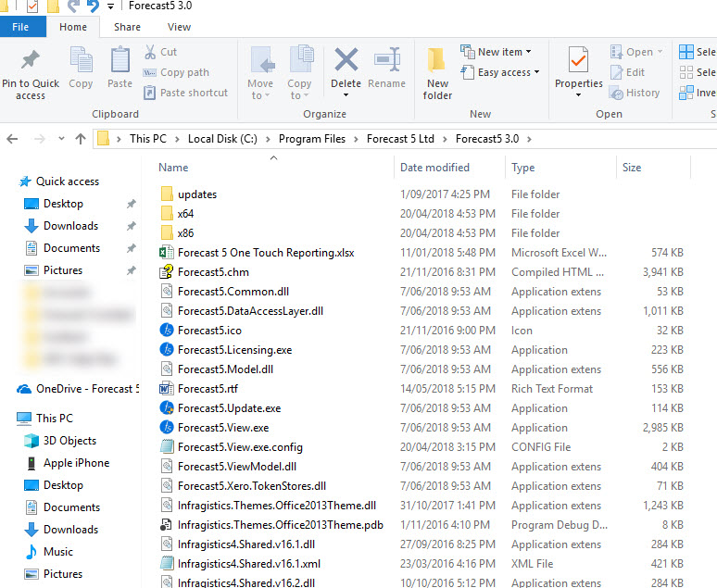Click Forecast 5 Ltd breadcrumb
The image size is (717, 588).
point(400,139)
